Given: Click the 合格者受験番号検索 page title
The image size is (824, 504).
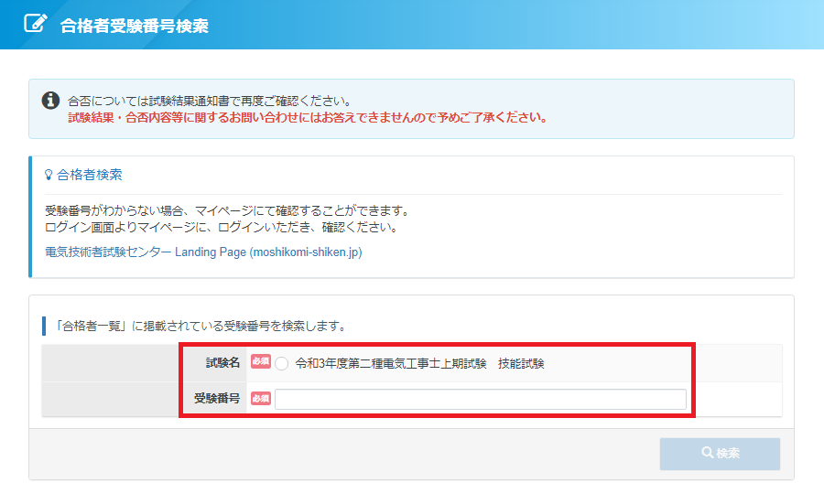Looking at the screenshot, I should pyautogui.click(x=135, y=26).
